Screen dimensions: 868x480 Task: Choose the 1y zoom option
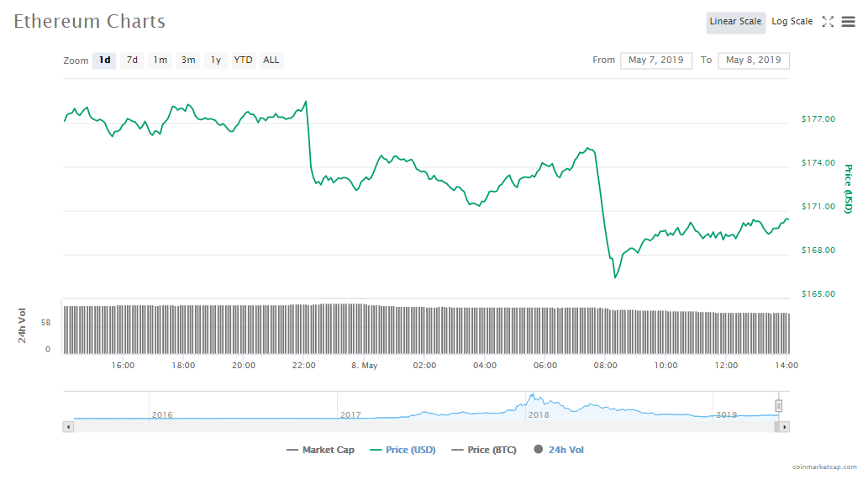click(x=216, y=61)
